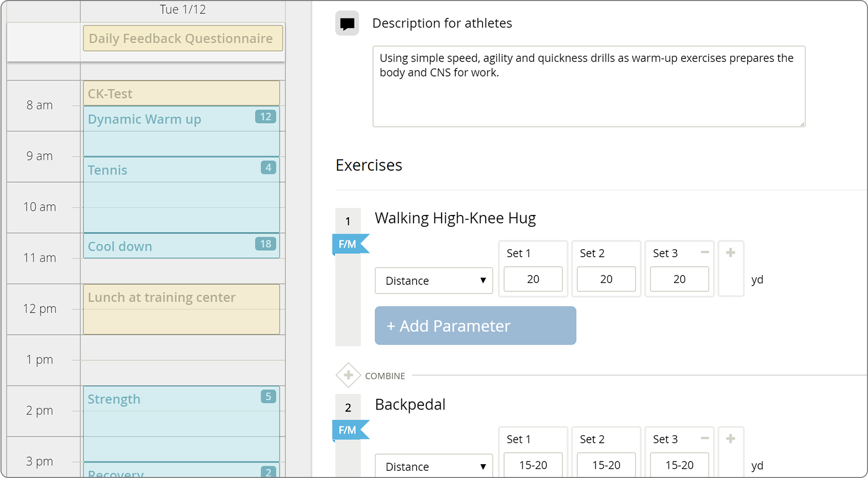The width and height of the screenshot is (868, 478).
Task: Click Lunch at training center event
Action: [x=181, y=309]
